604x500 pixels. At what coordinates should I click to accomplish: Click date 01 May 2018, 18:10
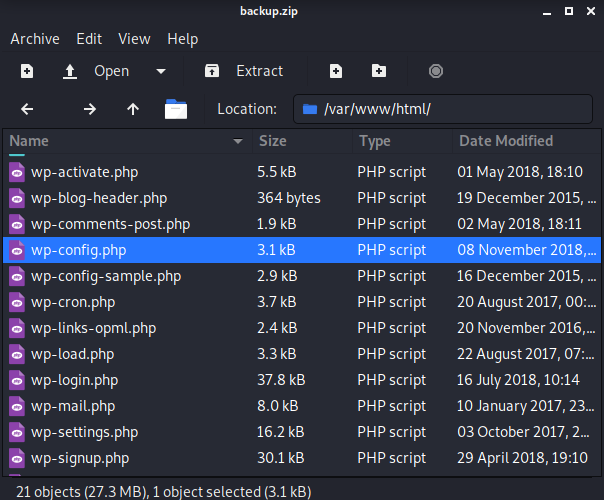(x=520, y=172)
